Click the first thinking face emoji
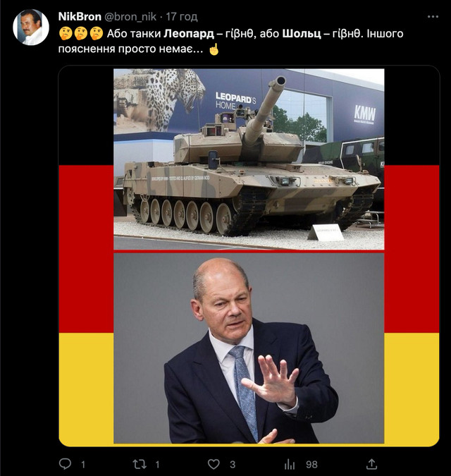 [66, 33]
